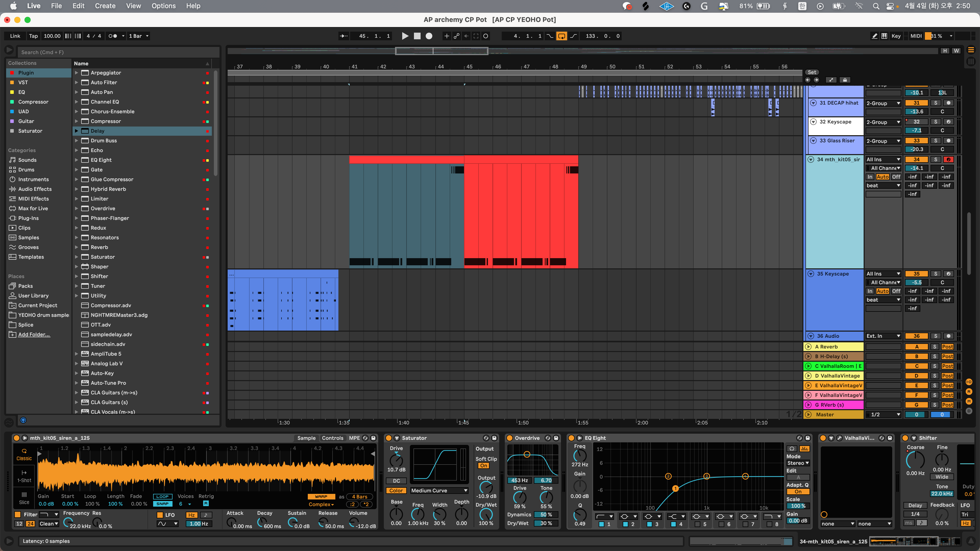Enable Draw Mode pencil icon
The width and height of the screenshot is (980, 551).
pos(874,36)
